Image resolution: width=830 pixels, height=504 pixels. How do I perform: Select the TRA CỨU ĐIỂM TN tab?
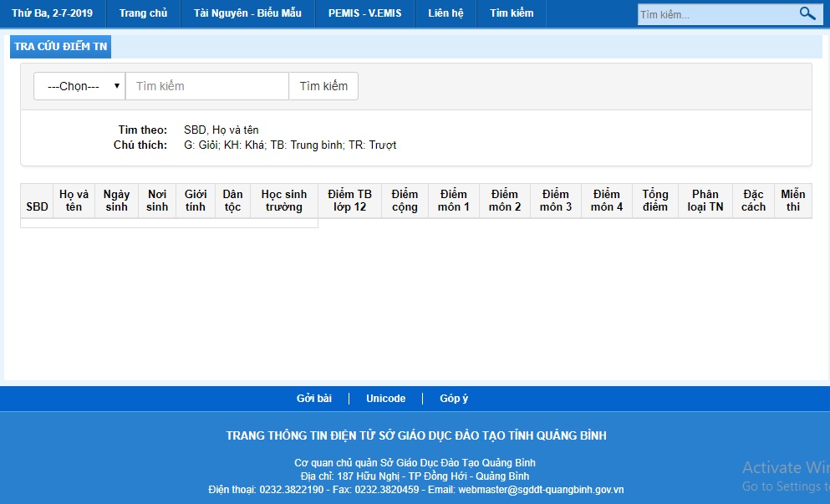click(60, 47)
